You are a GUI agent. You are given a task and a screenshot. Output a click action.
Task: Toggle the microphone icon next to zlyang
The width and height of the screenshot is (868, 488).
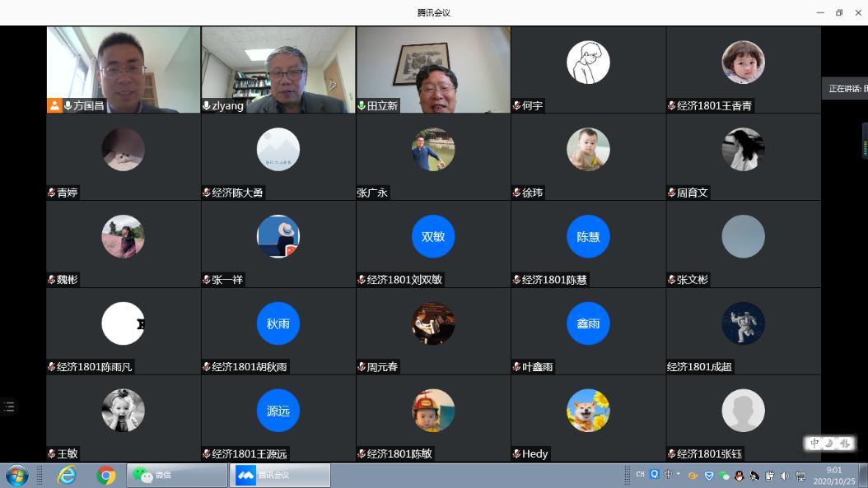pyautogui.click(x=206, y=105)
